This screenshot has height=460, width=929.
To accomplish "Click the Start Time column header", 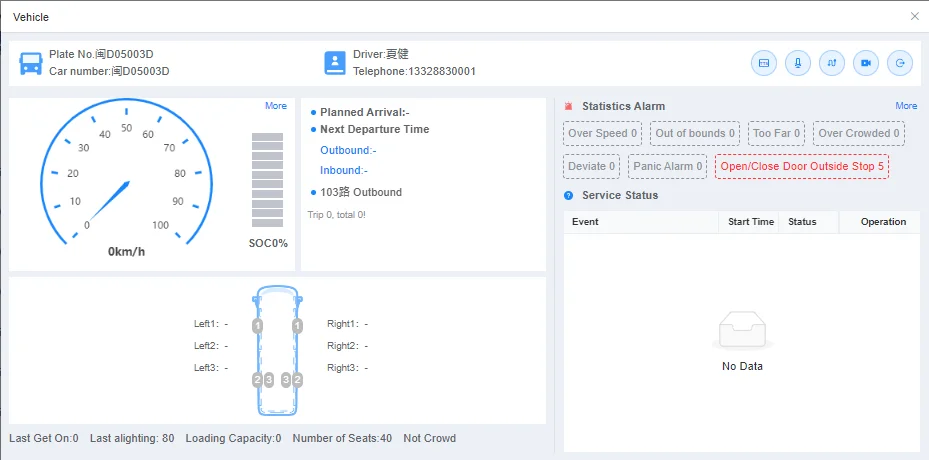I will 751,222.
